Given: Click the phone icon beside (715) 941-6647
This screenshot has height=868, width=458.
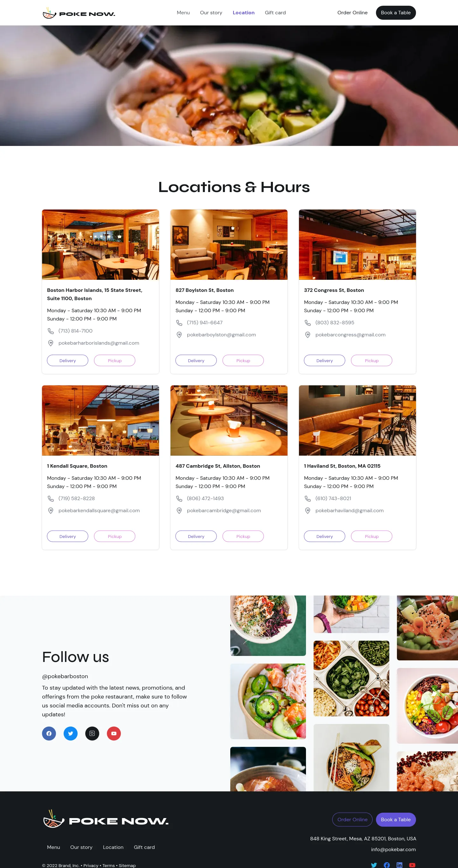Looking at the screenshot, I should (179, 323).
